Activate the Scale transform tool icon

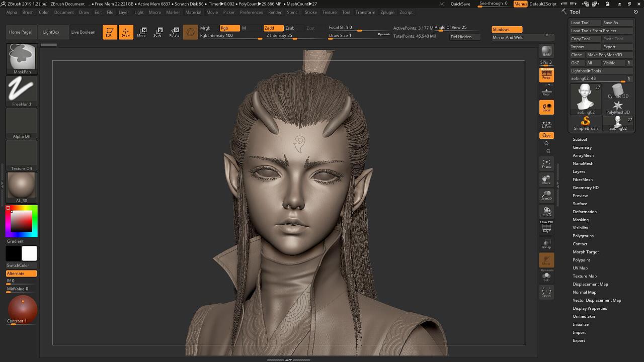coord(157,32)
